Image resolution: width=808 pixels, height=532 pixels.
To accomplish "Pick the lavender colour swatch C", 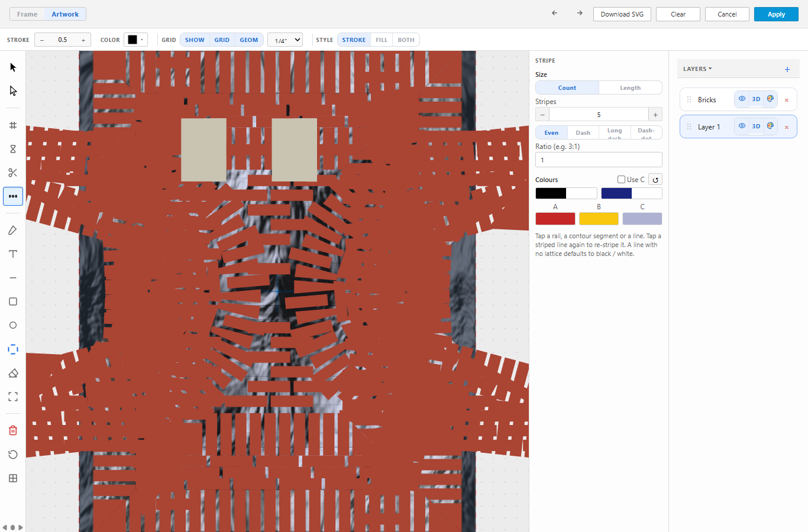I will (642, 219).
